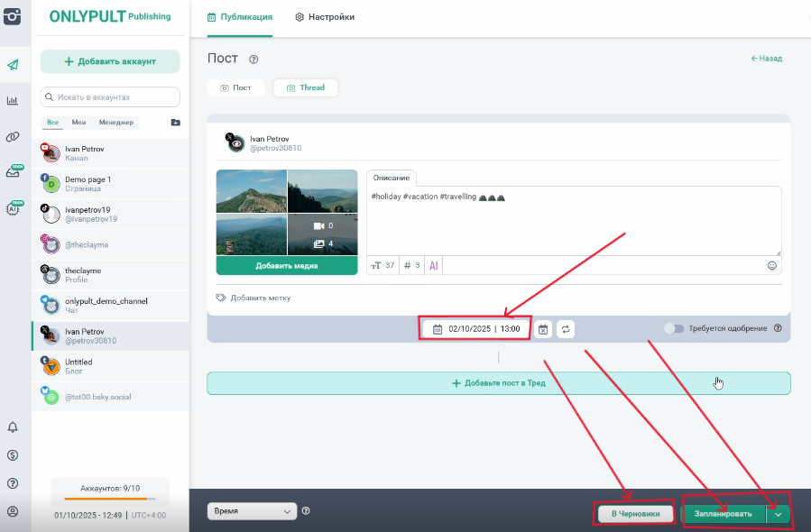Image resolution: width=811 pixels, height=532 pixels.
Task: Click the notifications bell icon
Action: (x=13, y=427)
